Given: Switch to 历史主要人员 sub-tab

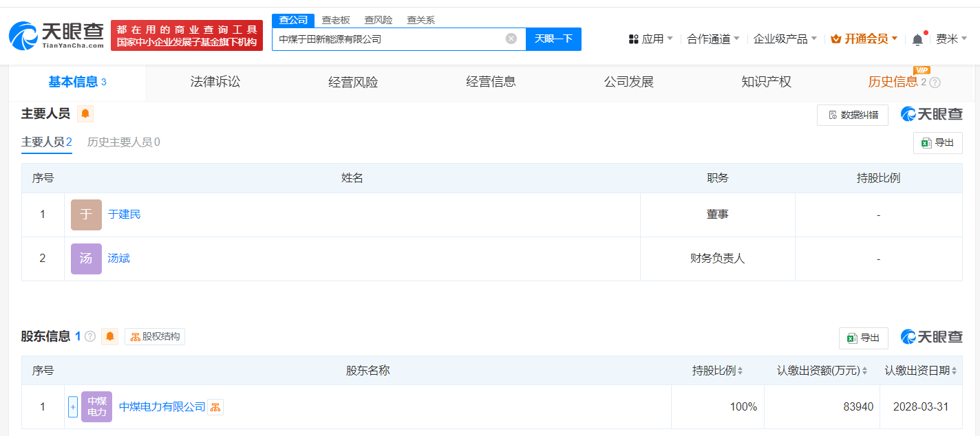Looking at the screenshot, I should [x=124, y=142].
